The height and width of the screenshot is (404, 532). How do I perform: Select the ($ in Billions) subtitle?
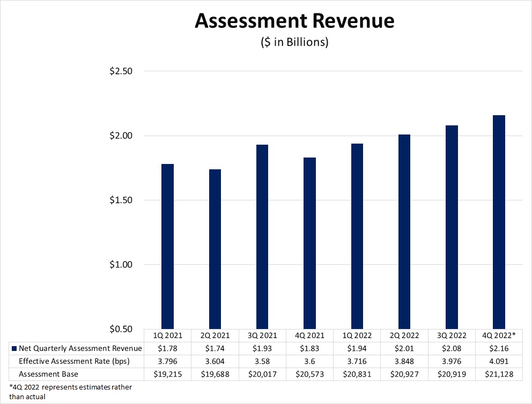click(294, 42)
